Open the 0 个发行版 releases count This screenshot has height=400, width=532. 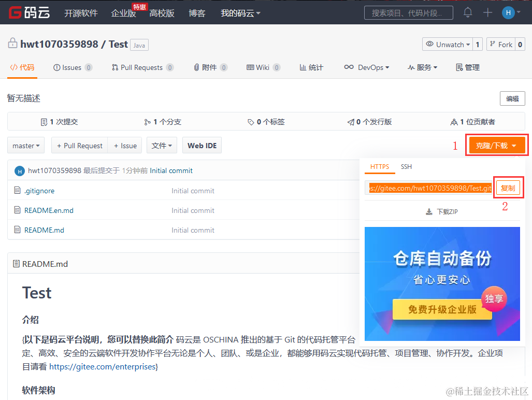pyautogui.click(x=370, y=122)
